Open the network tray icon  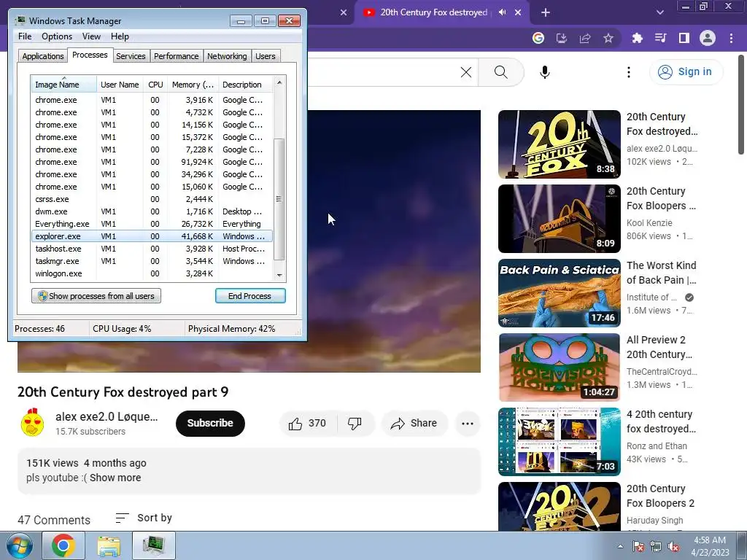pyautogui.click(x=656, y=547)
